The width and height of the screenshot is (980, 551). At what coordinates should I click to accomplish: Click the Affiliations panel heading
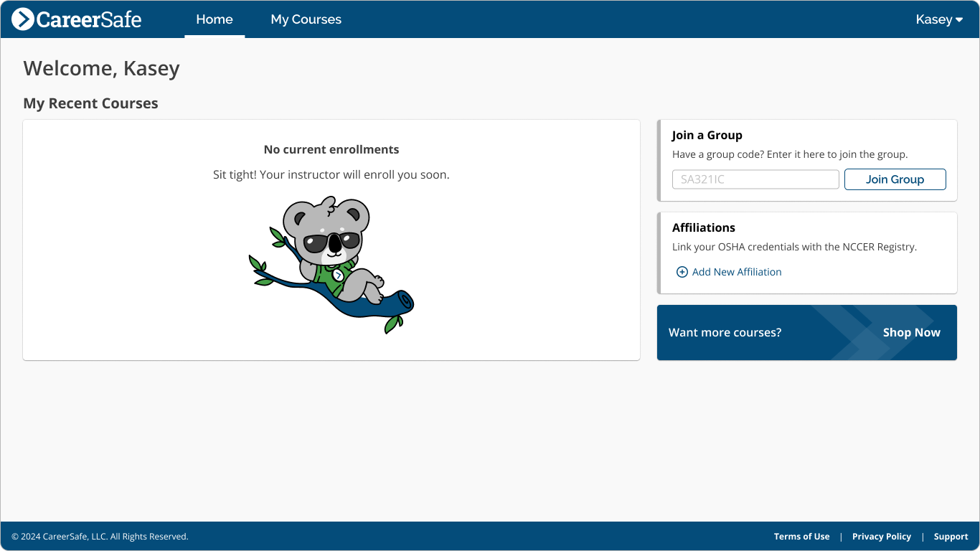(x=704, y=227)
